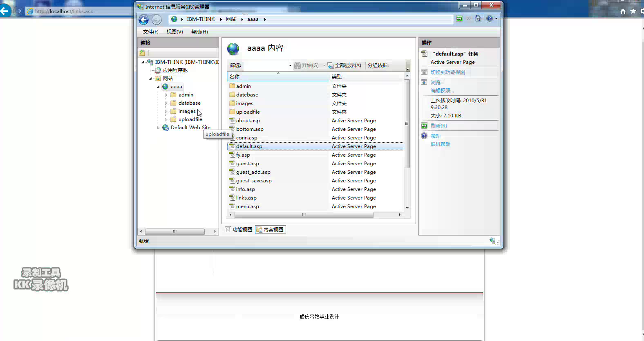
Task: Select the 应用程序池 node in the tree
Action: 175,70
